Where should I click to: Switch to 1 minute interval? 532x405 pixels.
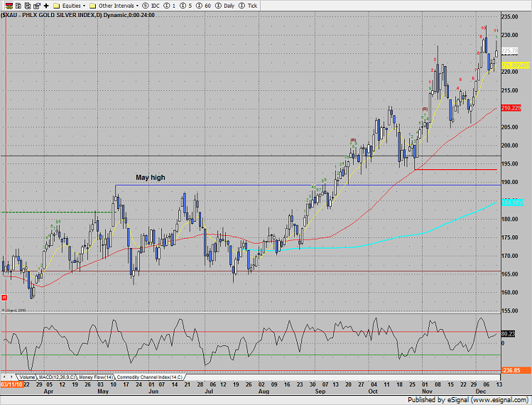coord(170,6)
